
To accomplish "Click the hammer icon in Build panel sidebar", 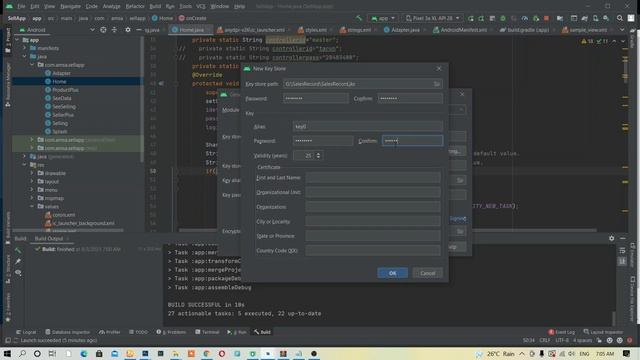I will (18, 250).
